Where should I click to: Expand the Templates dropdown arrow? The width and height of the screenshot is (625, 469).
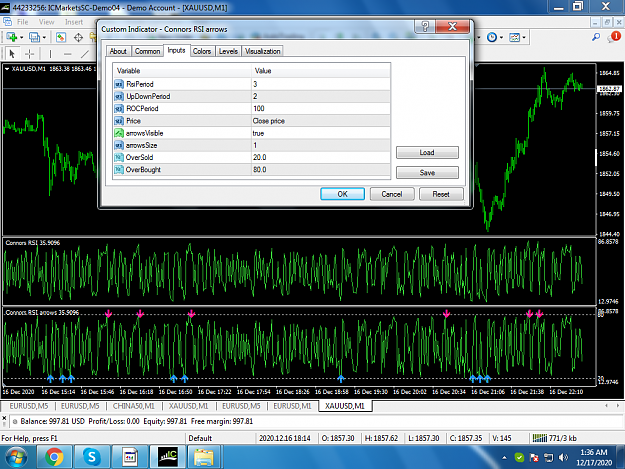(x=524, y=37)
